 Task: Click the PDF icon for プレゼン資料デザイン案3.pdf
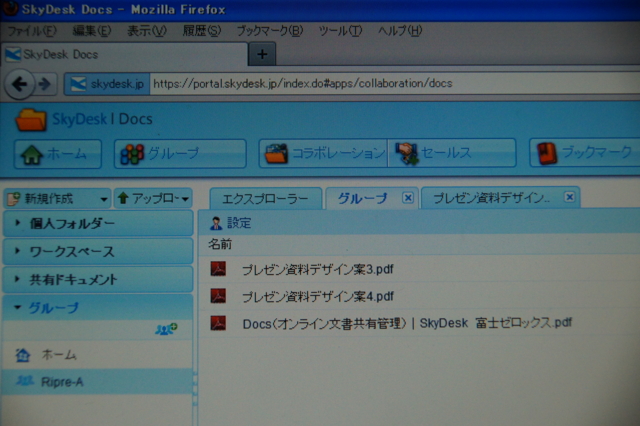click(218, 269)
